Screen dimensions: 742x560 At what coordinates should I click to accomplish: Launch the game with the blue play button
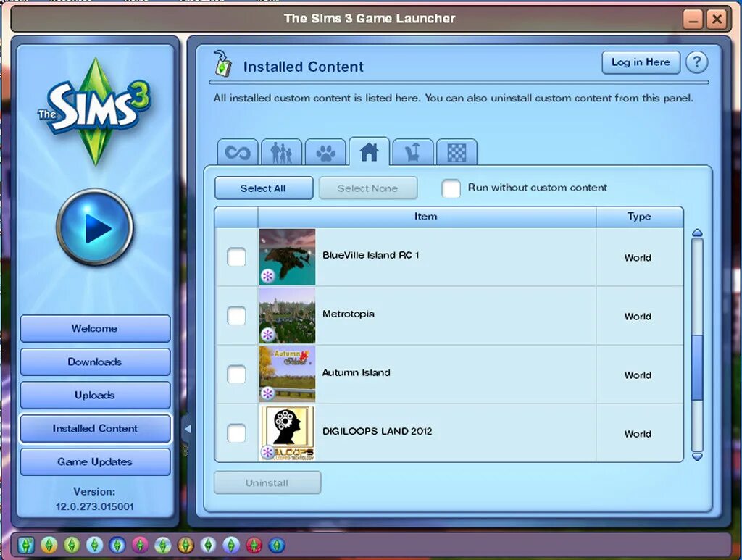(x=95, y=227)
